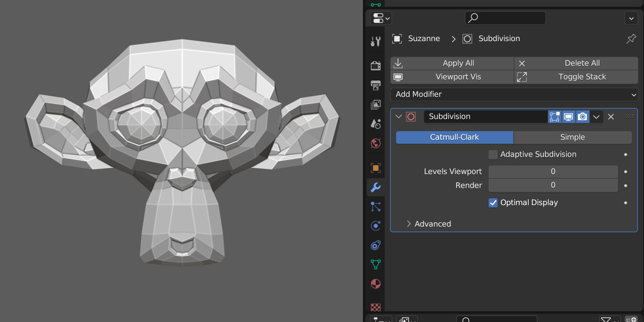
Task: Open the Object Data properties tab
Action: (x=376, y=264)
